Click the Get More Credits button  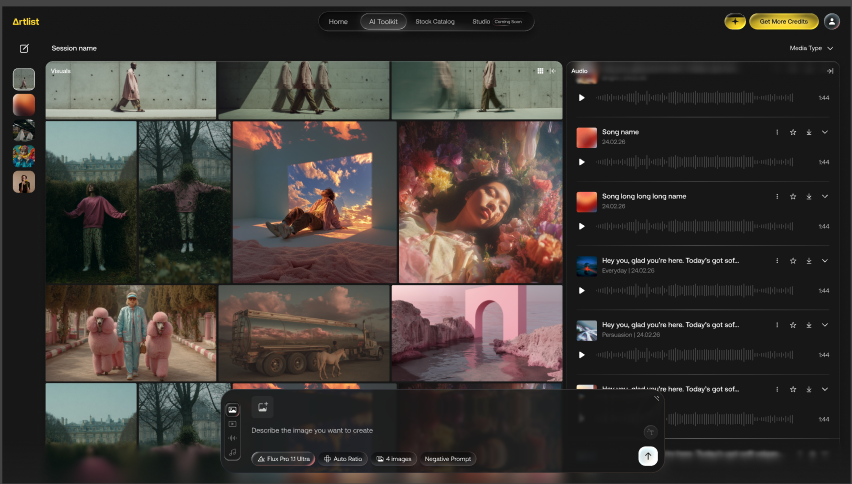[x=783, y=21]
